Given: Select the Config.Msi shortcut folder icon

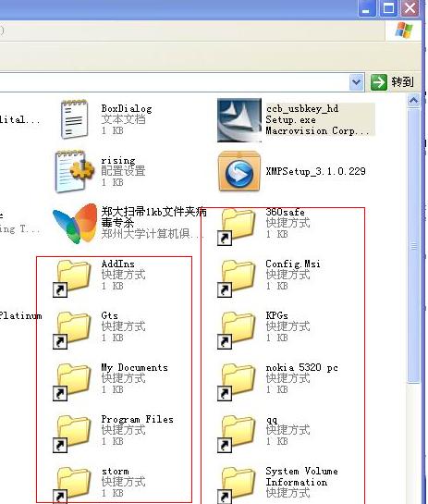Looking at the screenshot, I should tap(238, 277).
